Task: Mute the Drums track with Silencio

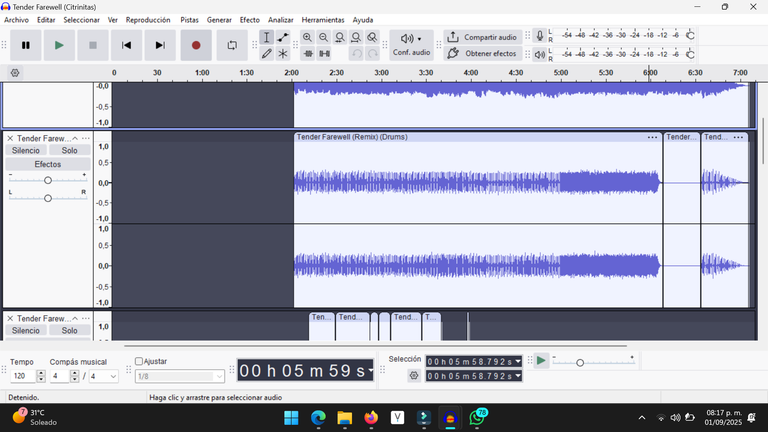Action: 26,150
